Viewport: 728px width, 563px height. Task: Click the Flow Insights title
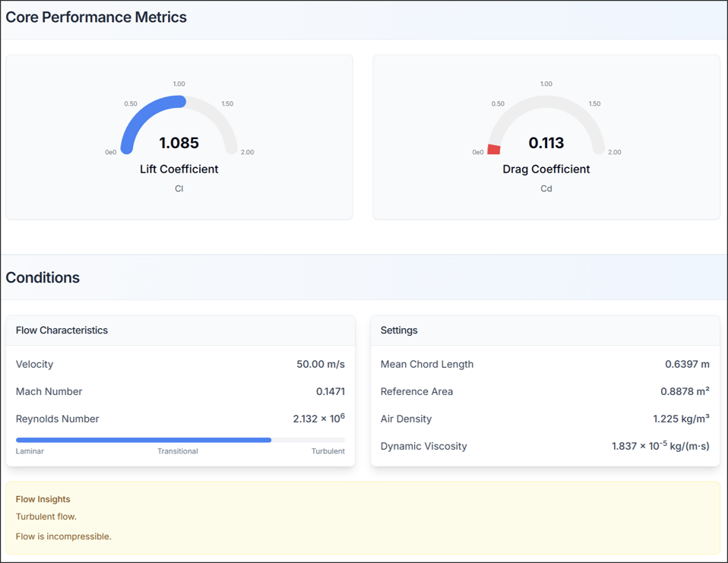click(43, 499)
